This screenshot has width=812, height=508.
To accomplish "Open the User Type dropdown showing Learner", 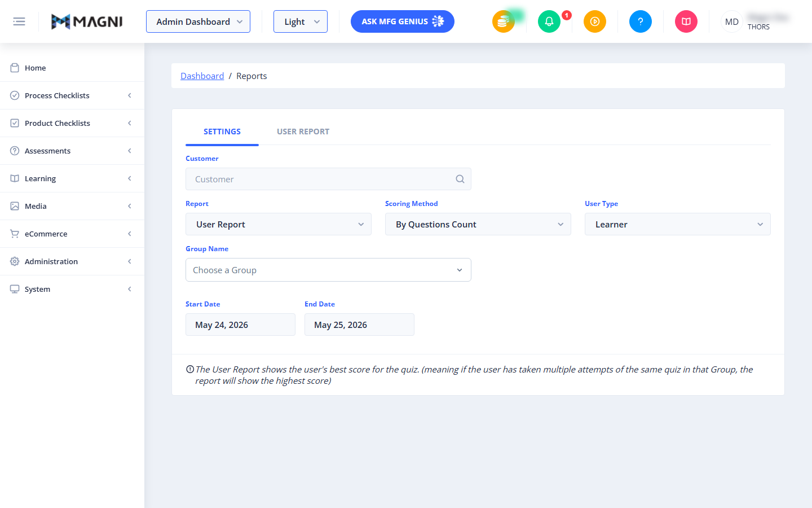I will click(x=678, y=224).
